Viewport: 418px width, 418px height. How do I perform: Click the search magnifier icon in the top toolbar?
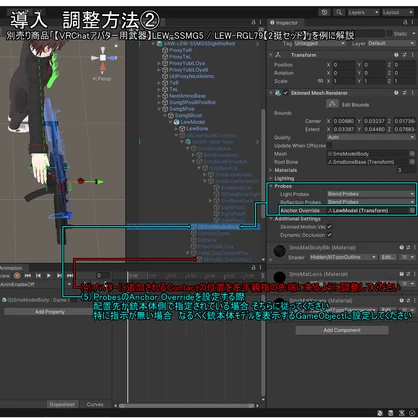click(339, 13)
